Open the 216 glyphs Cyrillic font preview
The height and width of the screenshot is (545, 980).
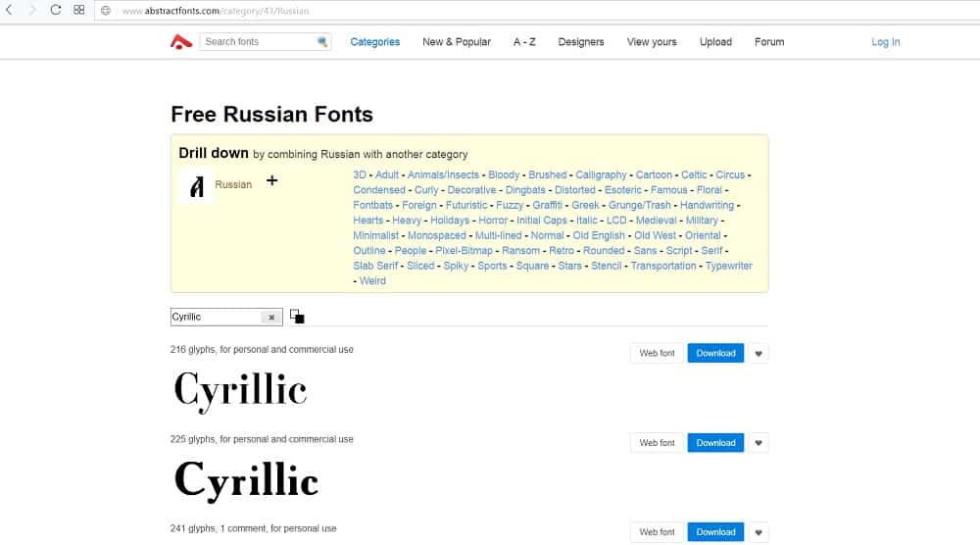[x=241, y=391]
